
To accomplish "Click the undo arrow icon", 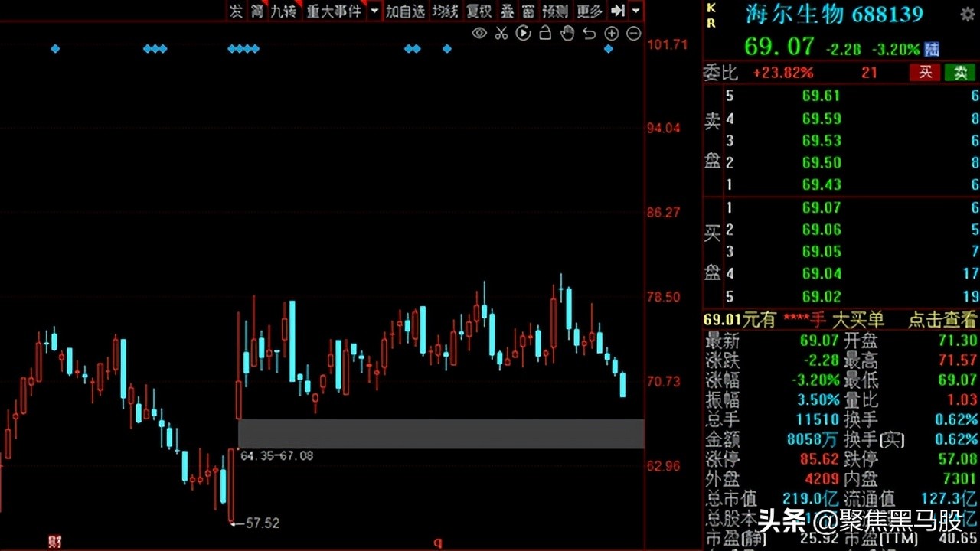I will pyautogui.click(x=590, y=33).
